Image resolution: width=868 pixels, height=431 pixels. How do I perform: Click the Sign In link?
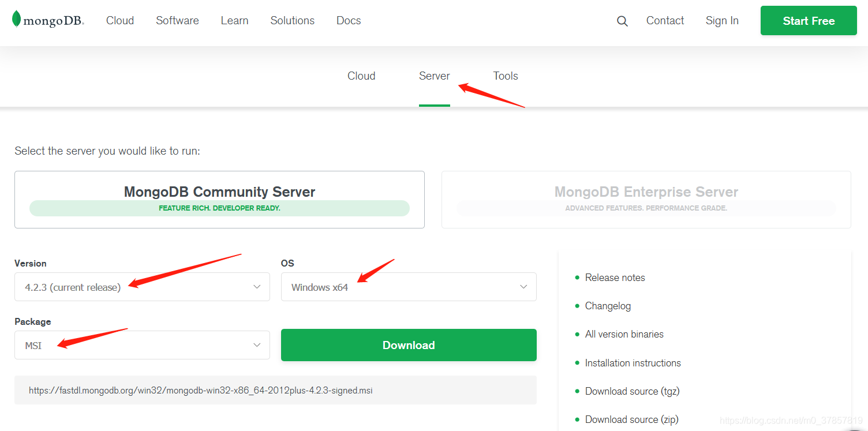(722, 21)
